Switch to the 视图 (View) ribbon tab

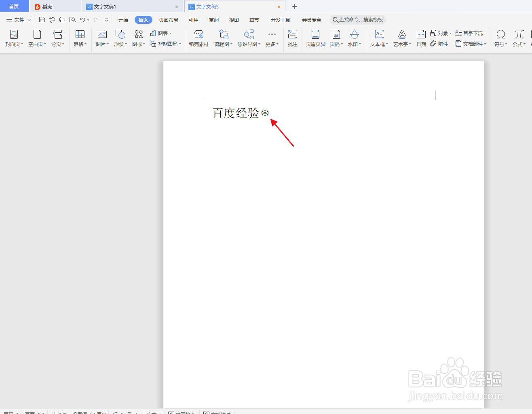[234, 20]
